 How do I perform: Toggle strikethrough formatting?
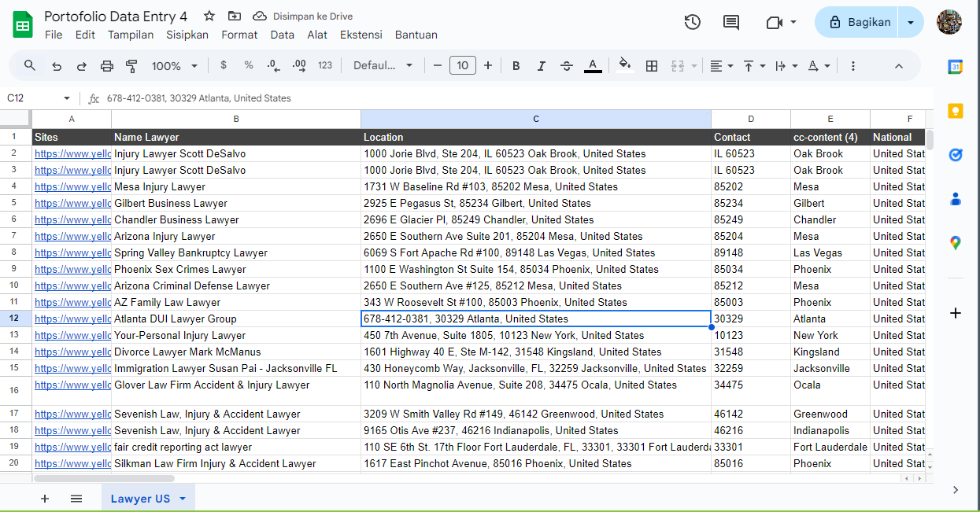pyautogui.click(x=567, y=66)
